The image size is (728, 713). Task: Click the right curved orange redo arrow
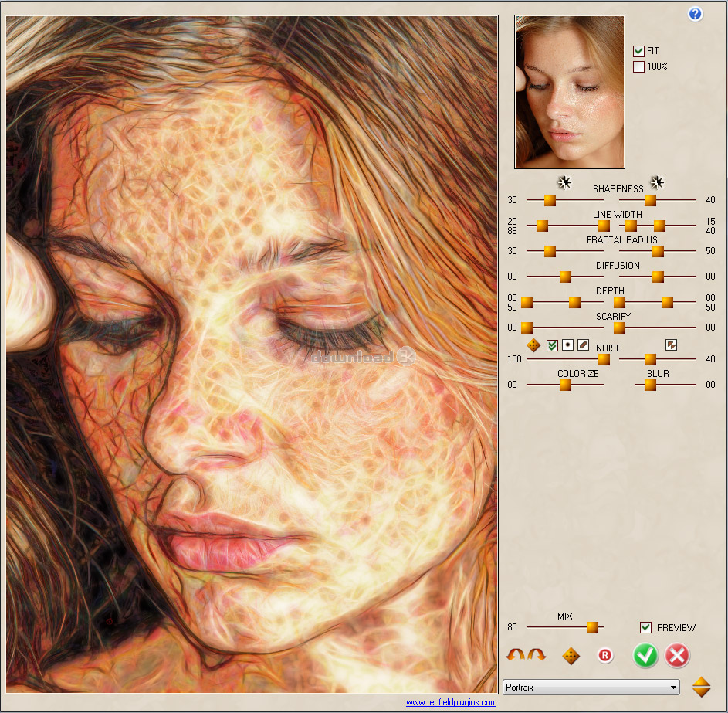tap(537, 654)
